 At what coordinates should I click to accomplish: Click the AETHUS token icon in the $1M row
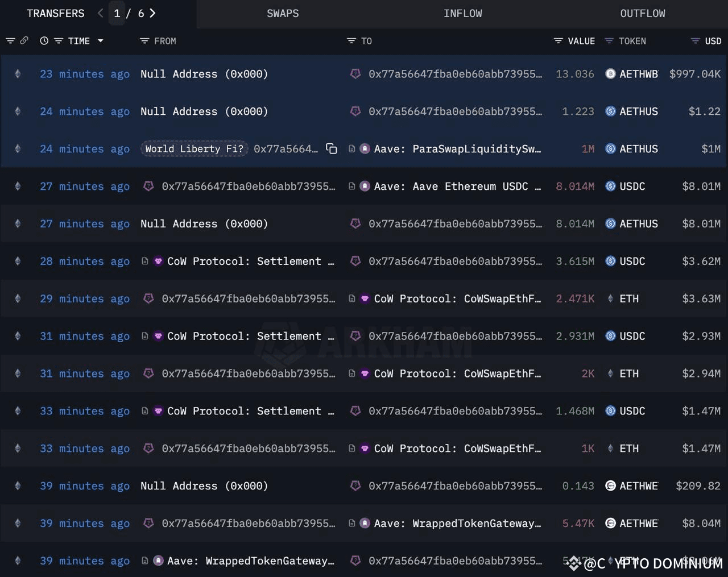(x=610, y=149)
